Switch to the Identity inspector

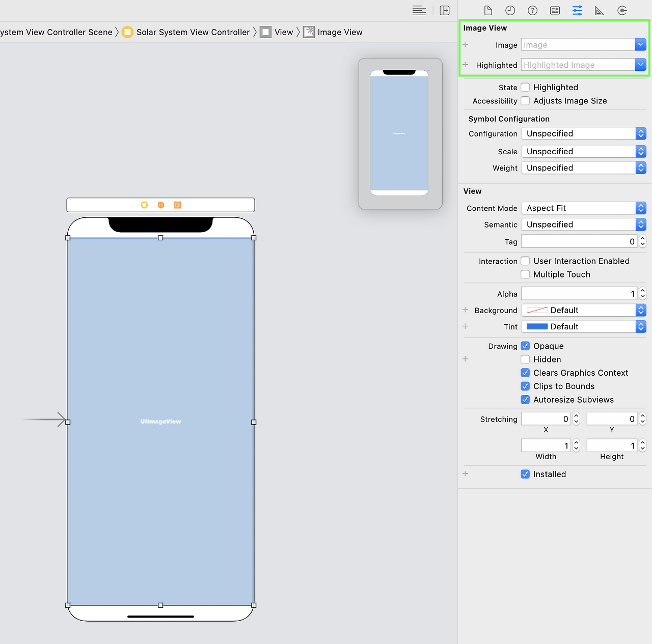point(555,11)
